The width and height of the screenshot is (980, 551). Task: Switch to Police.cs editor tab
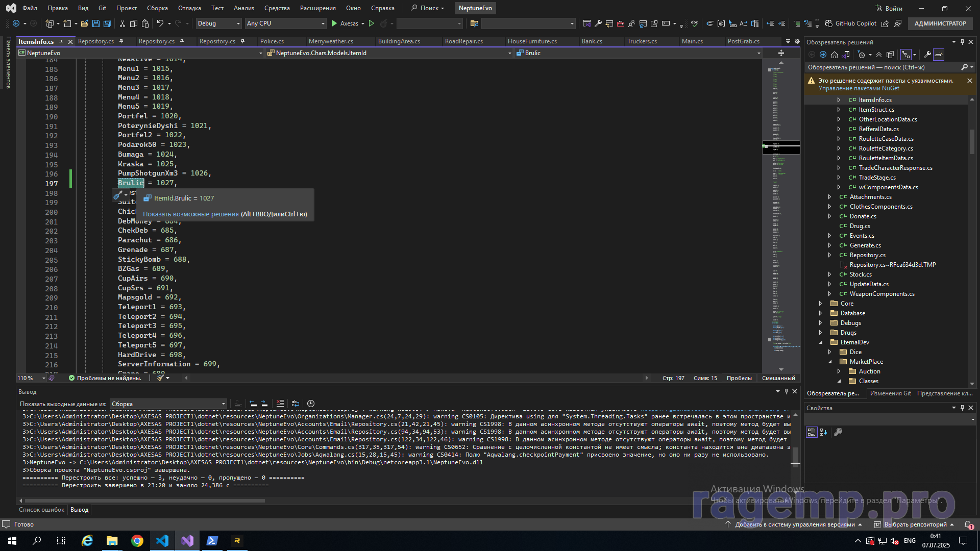pyautogui.click(x=272, y=41)
